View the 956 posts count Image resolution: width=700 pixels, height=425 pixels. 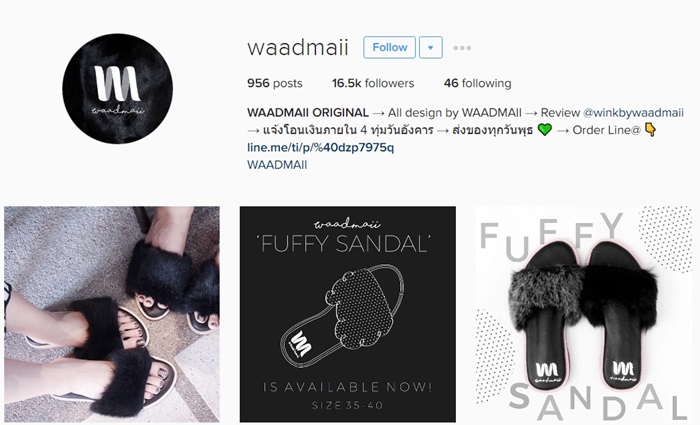[x=275, y=83]
